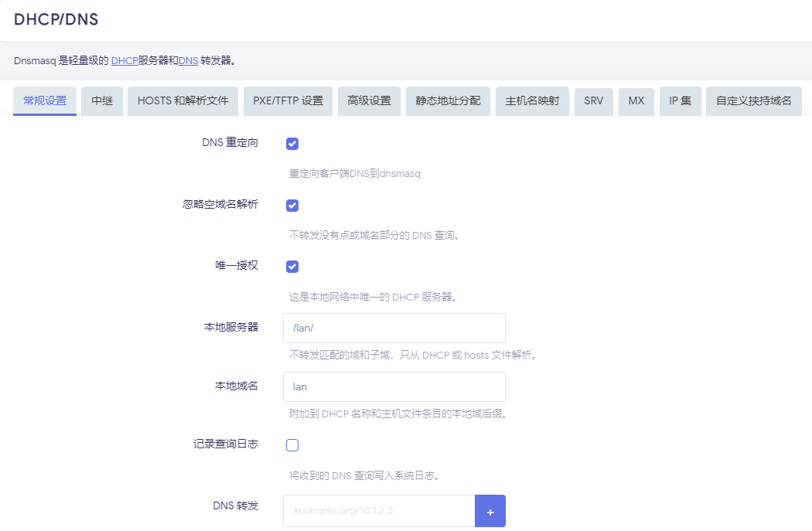Select the 常规设置 tab
The width and height of the screenshot is (812, 531).
(x=45, y=101)
